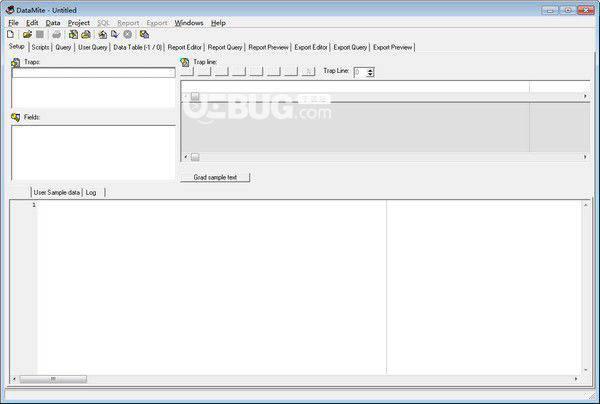Click the greyed-out Save disk toolbar icon
This screenshot has width=600, height=404.
(40, 34)
